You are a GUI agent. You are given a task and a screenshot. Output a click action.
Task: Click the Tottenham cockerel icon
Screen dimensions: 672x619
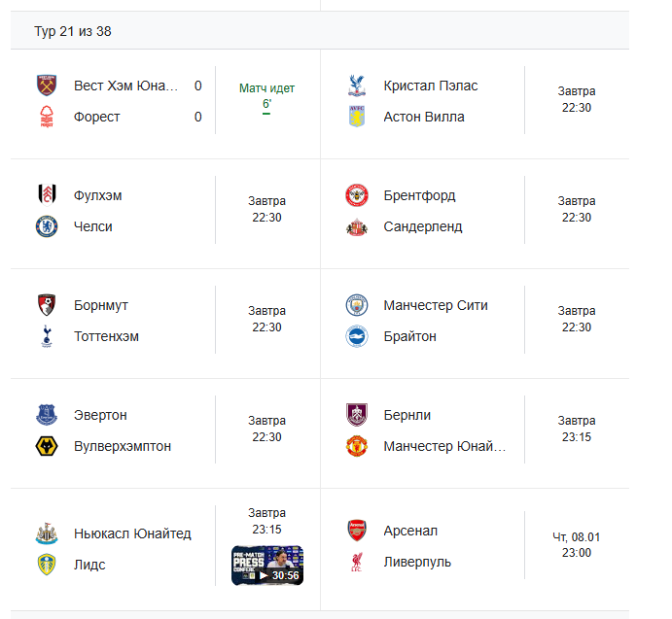pyautogui.click(x=47, y=336)
